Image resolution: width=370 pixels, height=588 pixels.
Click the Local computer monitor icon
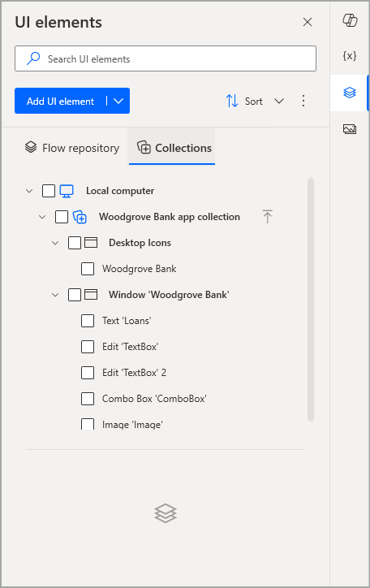(67, 191)
